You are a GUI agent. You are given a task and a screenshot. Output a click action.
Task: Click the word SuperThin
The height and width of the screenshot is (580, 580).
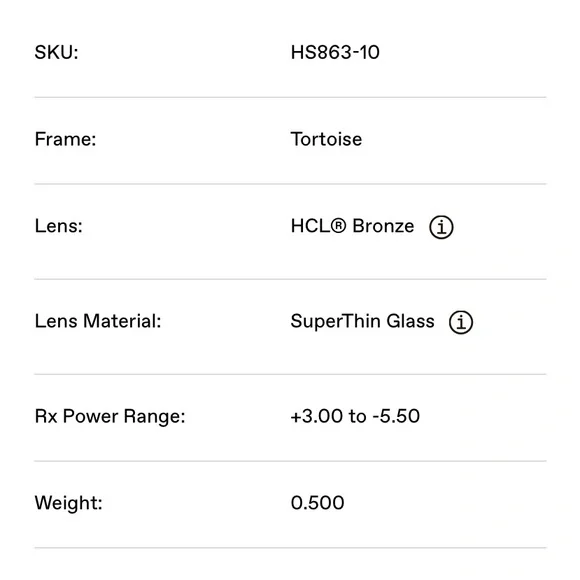coord(335,321)
